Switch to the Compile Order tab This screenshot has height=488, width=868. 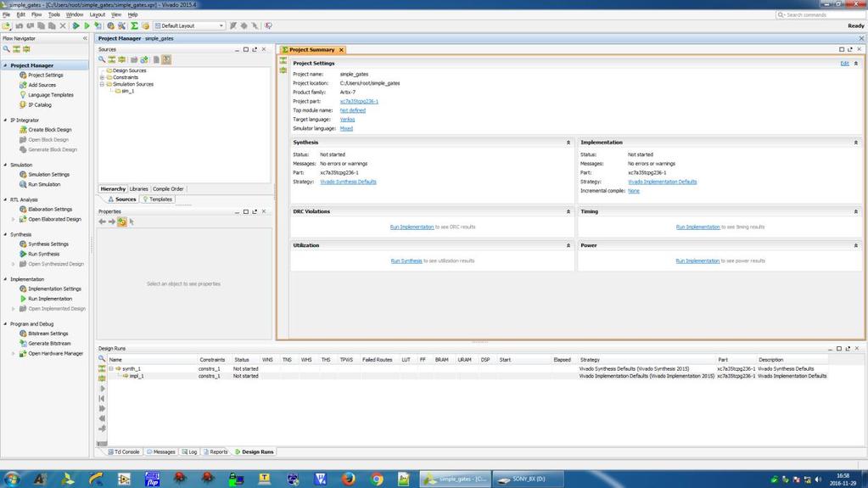pos(168,189)
